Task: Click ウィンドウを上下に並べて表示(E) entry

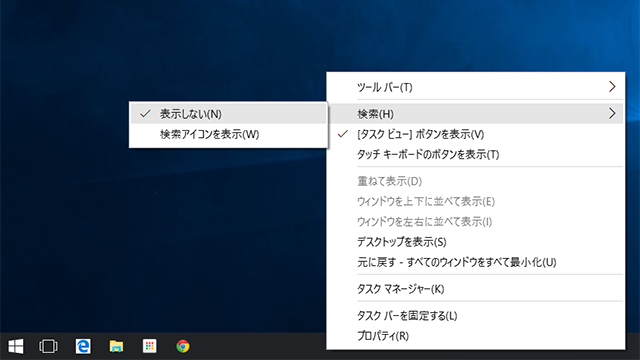Action: pyautogui.click(x=476, y=202)
